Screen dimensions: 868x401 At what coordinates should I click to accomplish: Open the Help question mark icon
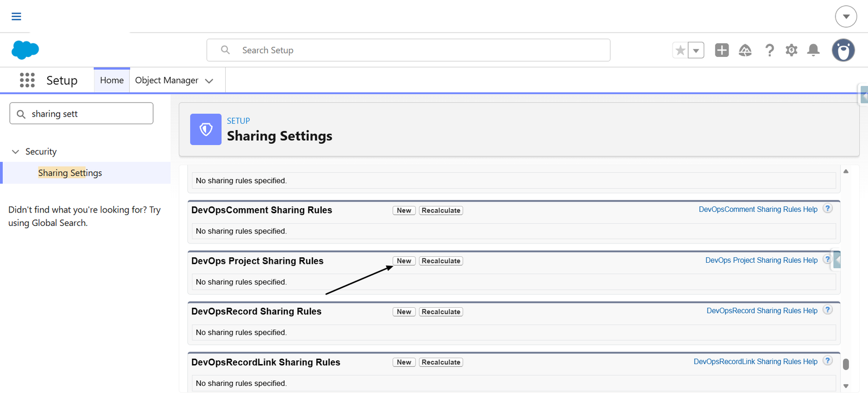[x=769, y=50]
